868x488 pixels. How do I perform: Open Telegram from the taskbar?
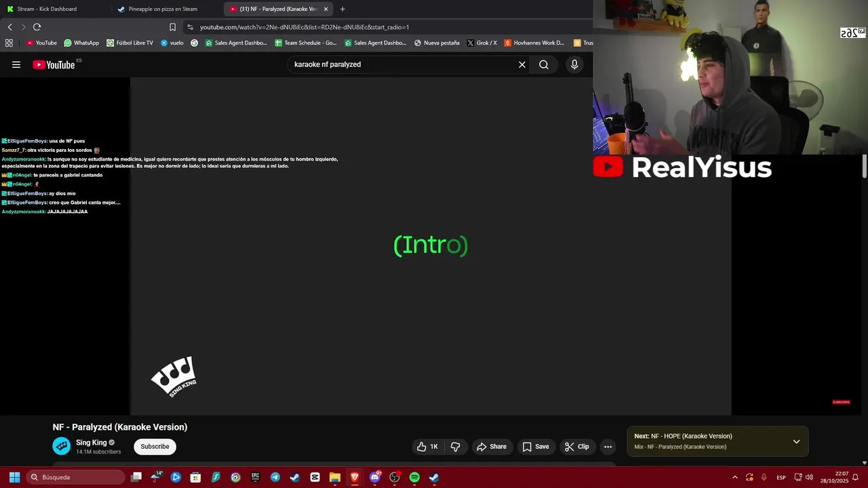tap(275, 477)
